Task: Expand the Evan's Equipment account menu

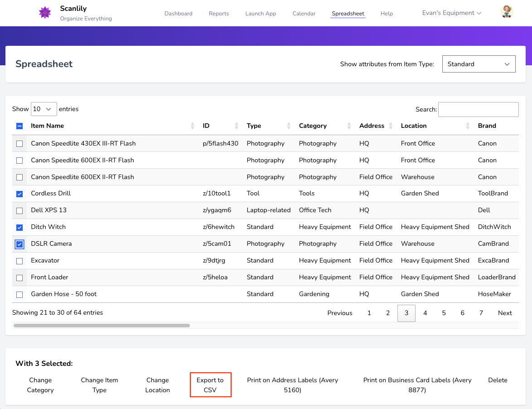Action: point(451,13)
